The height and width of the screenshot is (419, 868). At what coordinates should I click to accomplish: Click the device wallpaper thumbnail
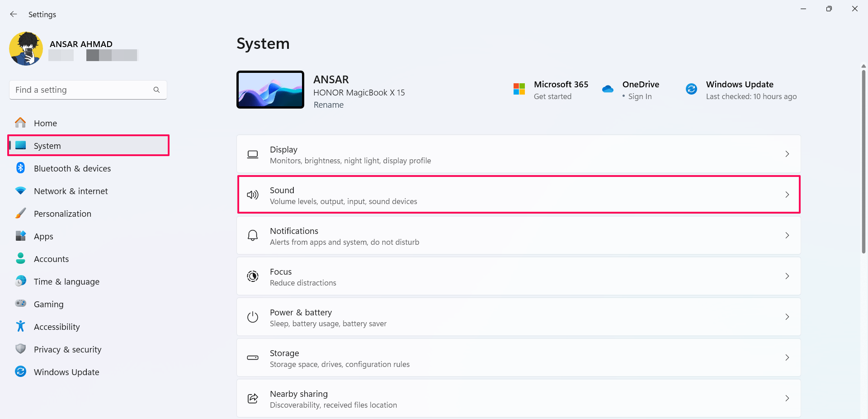270,90
